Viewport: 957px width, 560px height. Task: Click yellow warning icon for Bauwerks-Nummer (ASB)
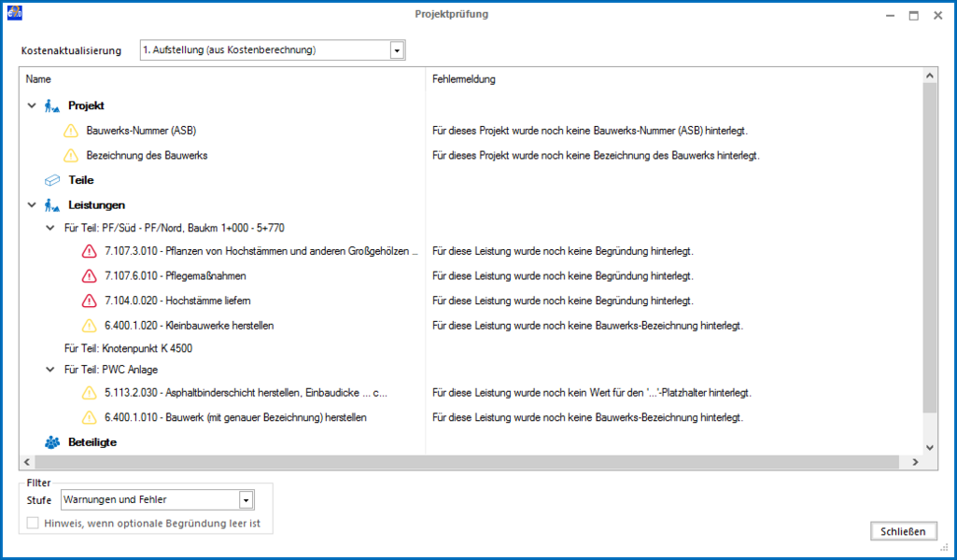71,131
